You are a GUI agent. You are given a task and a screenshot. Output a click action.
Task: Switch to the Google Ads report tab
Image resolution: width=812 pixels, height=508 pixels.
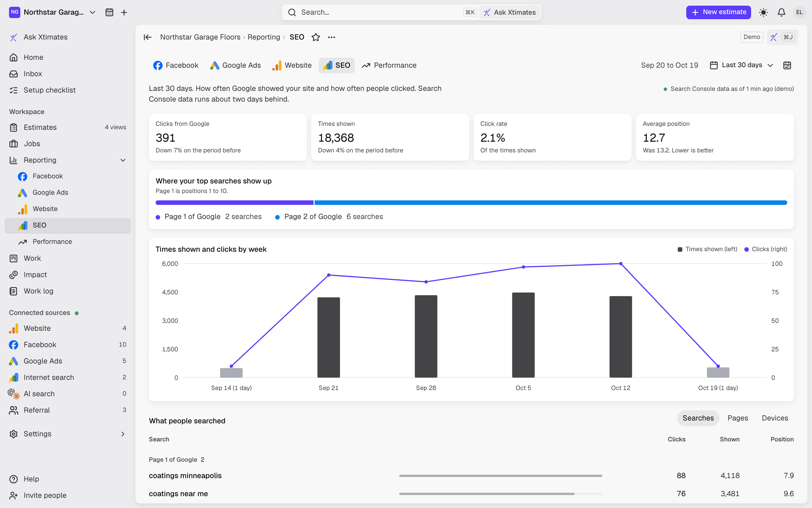pyautogui.click(x=235, y=65)
